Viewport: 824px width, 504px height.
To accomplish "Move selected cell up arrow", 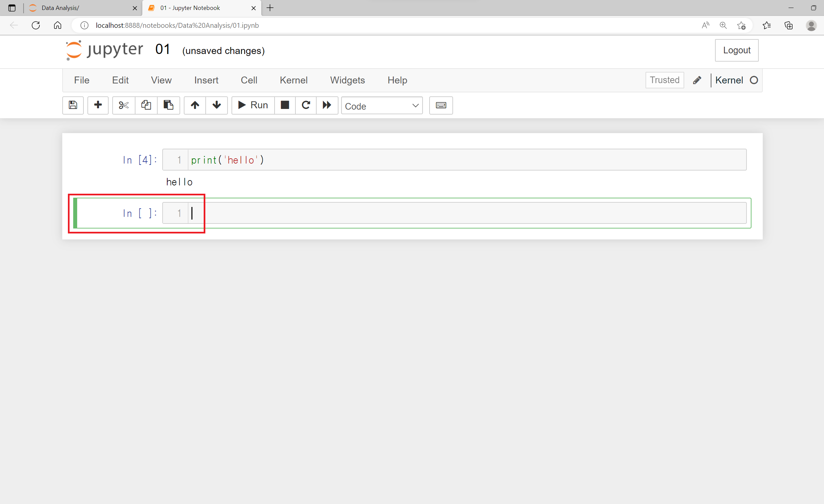I will (195, 105).
